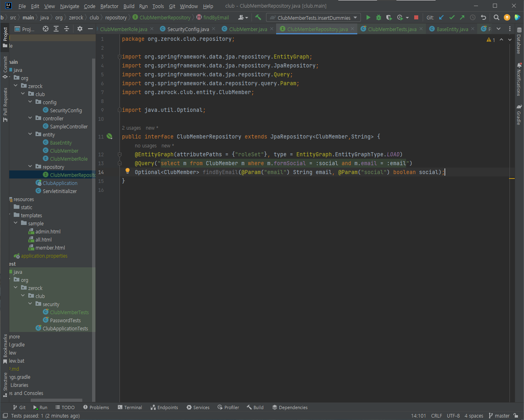524x420 pixels.
Task: Open the Navigate menu
Action: coord(69,6)
